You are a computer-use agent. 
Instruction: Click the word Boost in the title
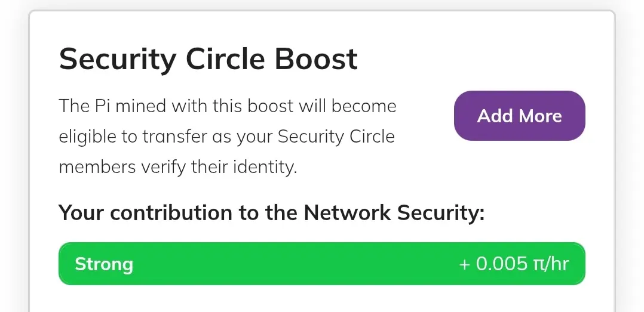coord(316,59)
